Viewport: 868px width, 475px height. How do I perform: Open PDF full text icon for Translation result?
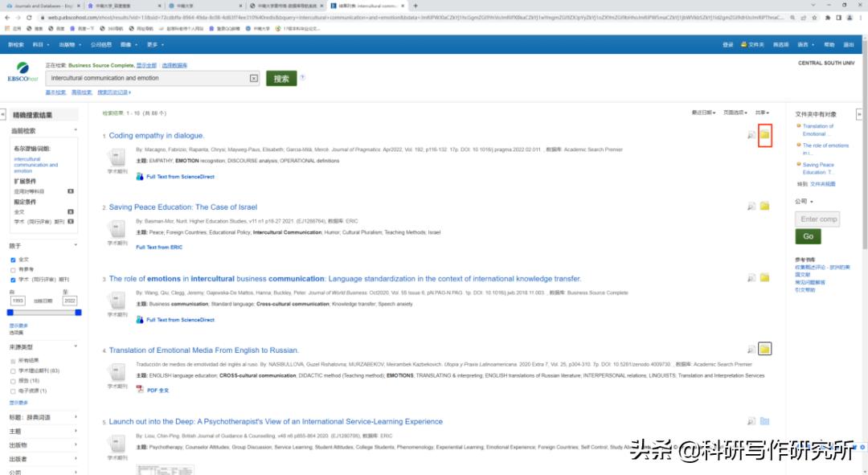(140, 390)
